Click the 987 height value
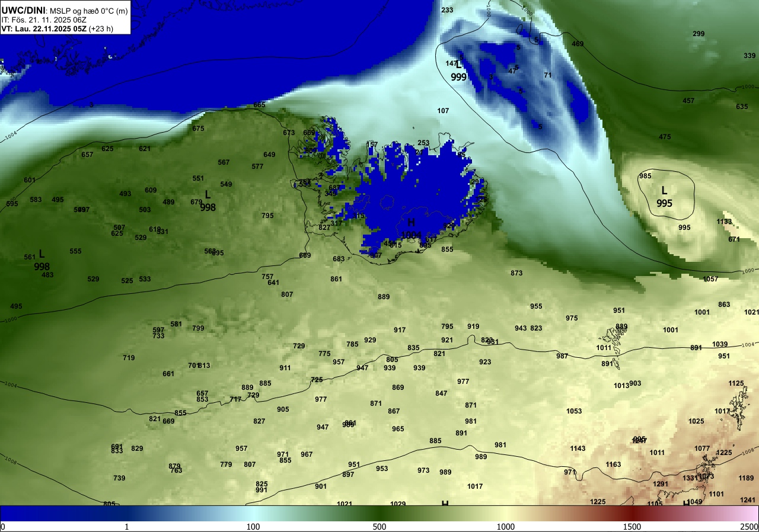The width and height of the screenshot is (759, 532). (x=562, y=356)
